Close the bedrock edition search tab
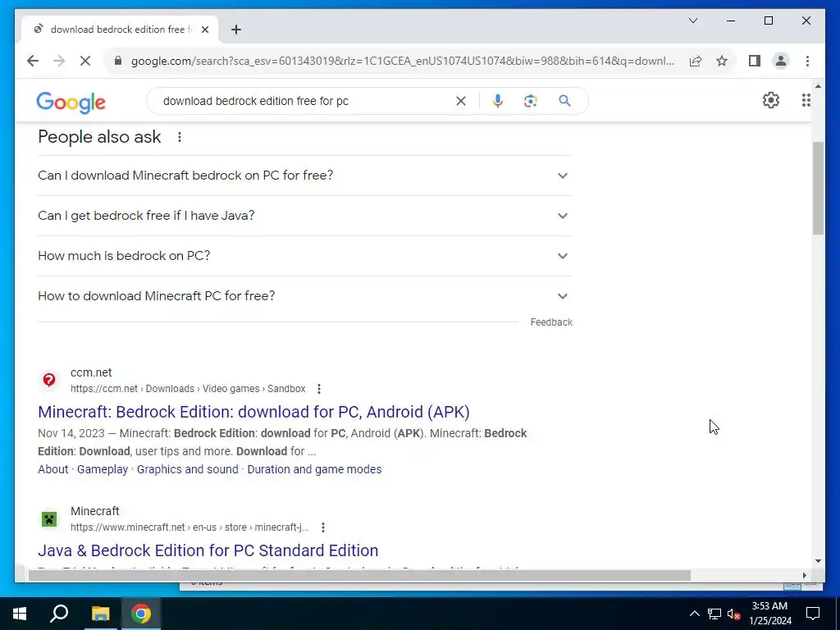The image size is (840, 630). point(204,30)
